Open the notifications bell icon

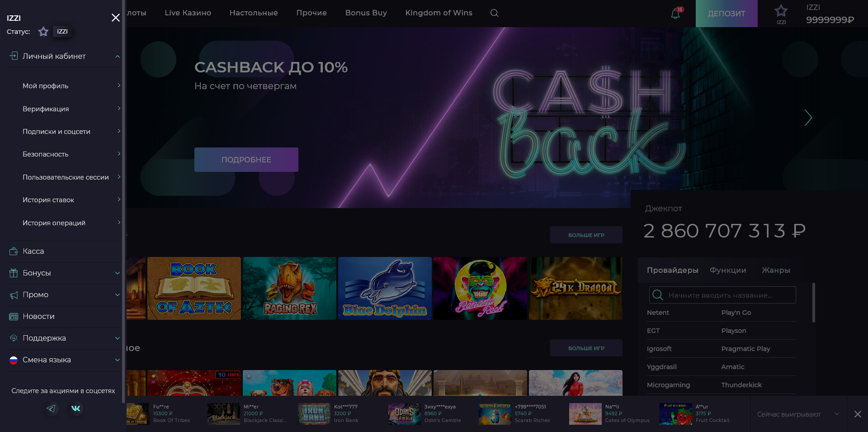(x=675, y=14)
